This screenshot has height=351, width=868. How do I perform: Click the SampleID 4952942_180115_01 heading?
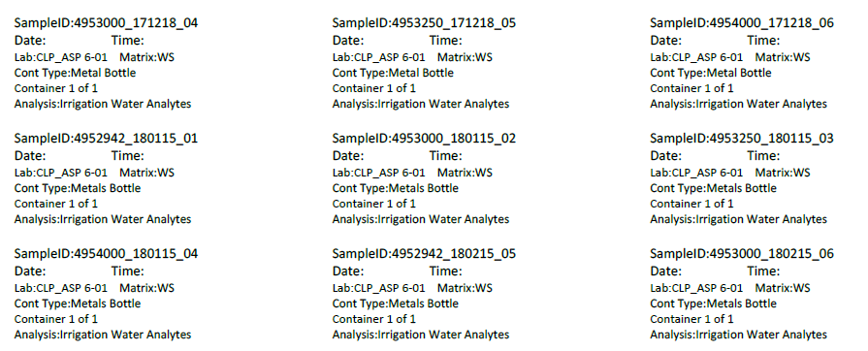click(x=106, y=139)
